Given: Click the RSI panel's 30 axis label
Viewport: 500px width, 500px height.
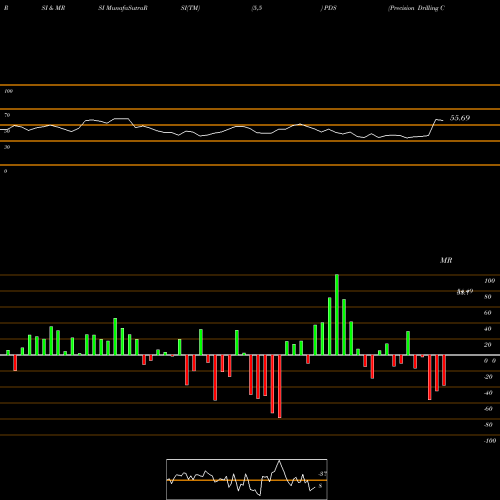Looking at the screenshot, I should click(7, 147).
